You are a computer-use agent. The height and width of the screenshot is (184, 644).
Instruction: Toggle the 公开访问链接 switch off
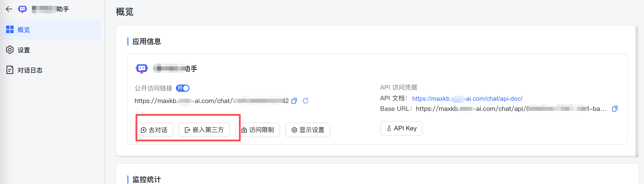point(182,88)
